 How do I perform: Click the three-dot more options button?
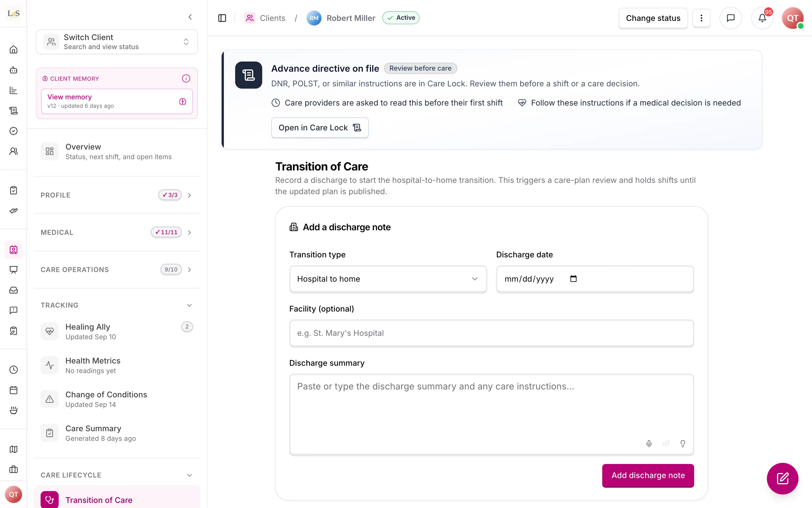pos(701,18)
